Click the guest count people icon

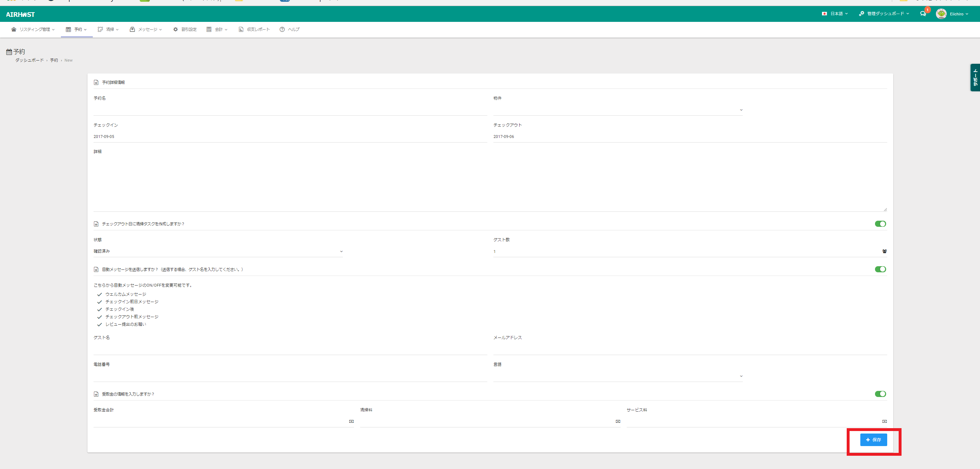884,252
